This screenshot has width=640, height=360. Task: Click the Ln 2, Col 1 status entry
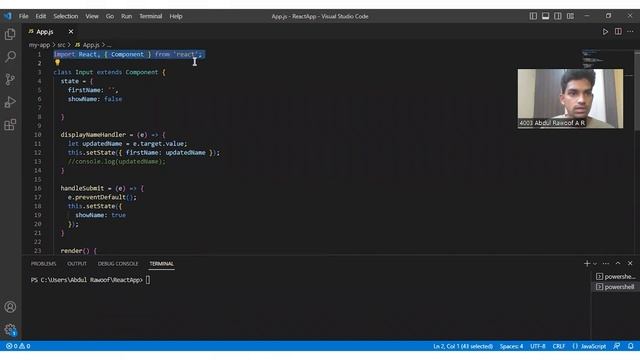[x=463, y=346]
